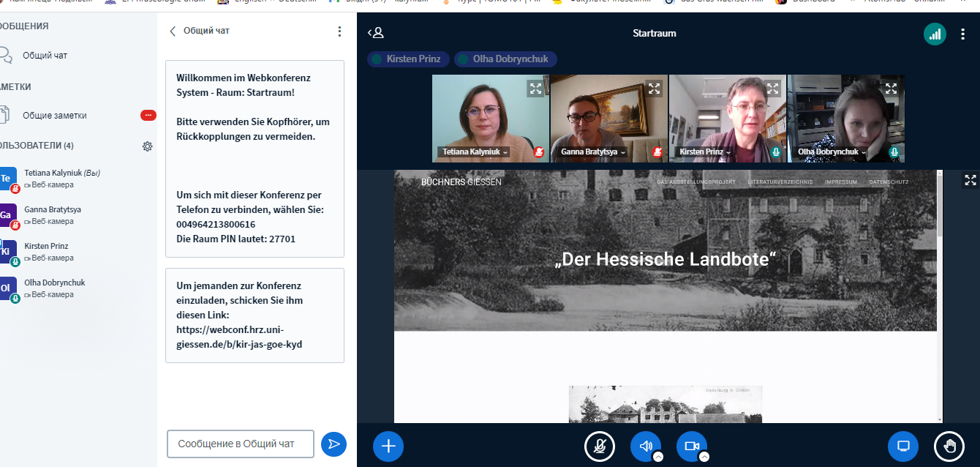Viewport: 980px width, 467px height.
Task: Toggle the users list panel icon
Action: coord(376,33)
